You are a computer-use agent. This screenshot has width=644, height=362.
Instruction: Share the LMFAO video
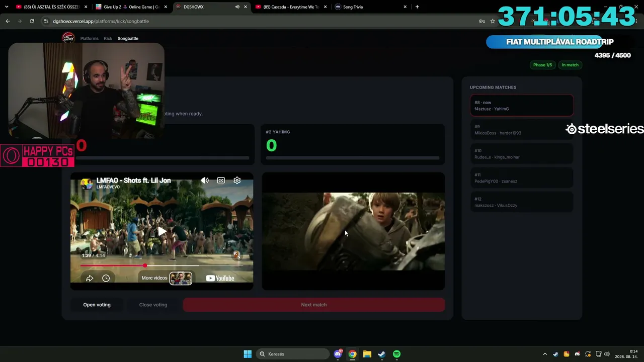90,278
